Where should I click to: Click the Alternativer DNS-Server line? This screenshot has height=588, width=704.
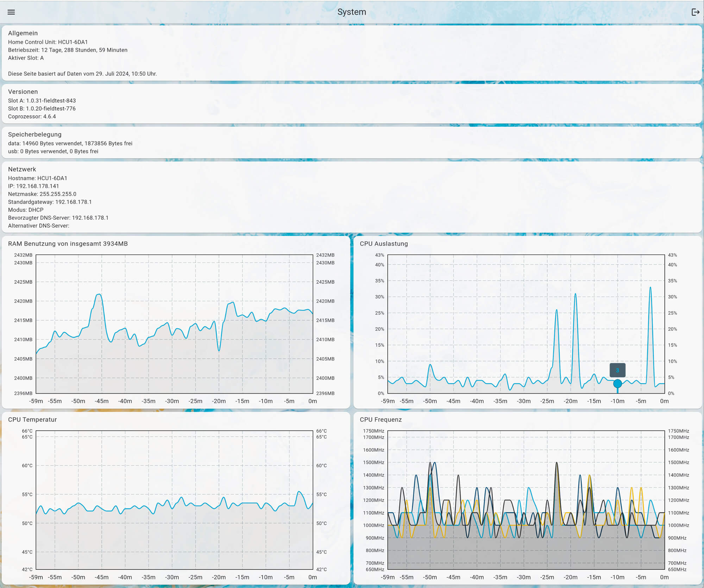coord(39,226)
